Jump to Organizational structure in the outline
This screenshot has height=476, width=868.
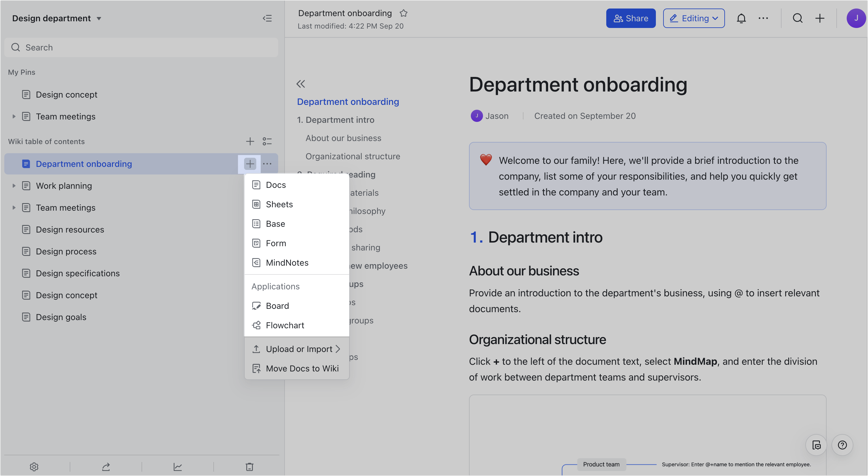352,156
